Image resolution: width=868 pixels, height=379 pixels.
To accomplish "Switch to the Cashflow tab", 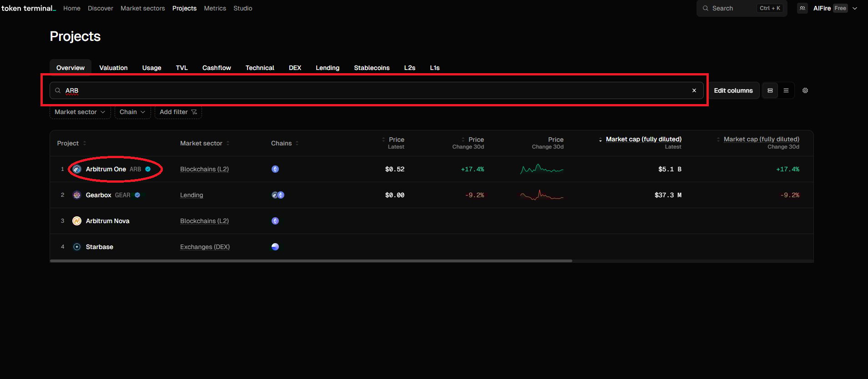I will 217,68.
